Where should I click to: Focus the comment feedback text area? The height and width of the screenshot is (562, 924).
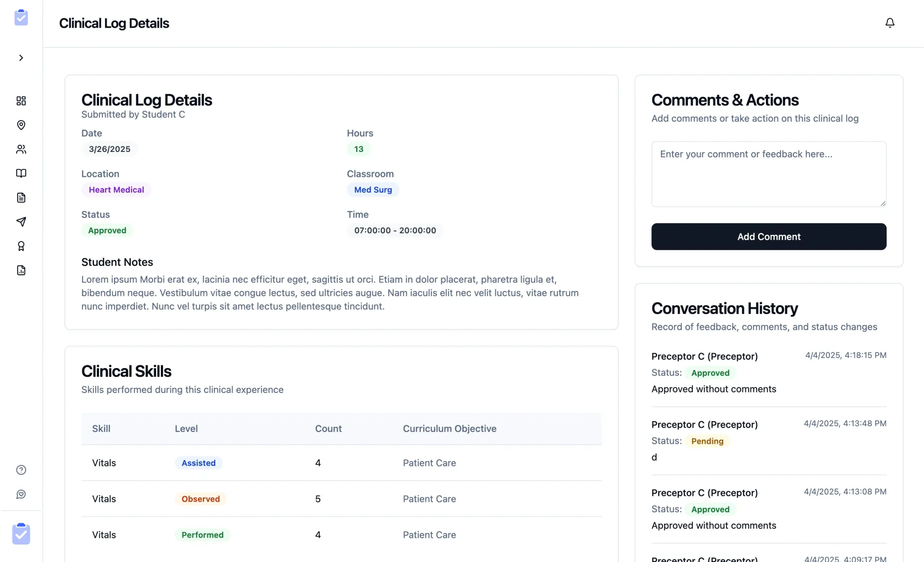click(769, 174)
